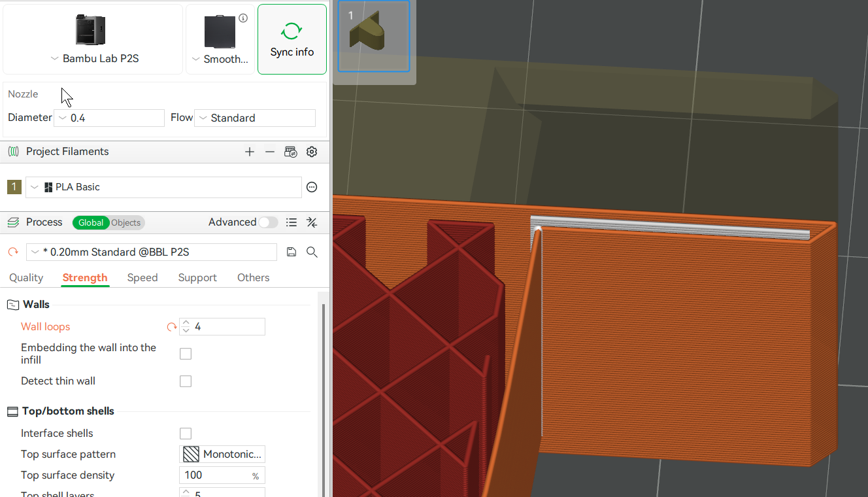This screenshot has height=497, width=868.
Task: Open the Top surface pattern dropdown
Action: pos(222,454)
